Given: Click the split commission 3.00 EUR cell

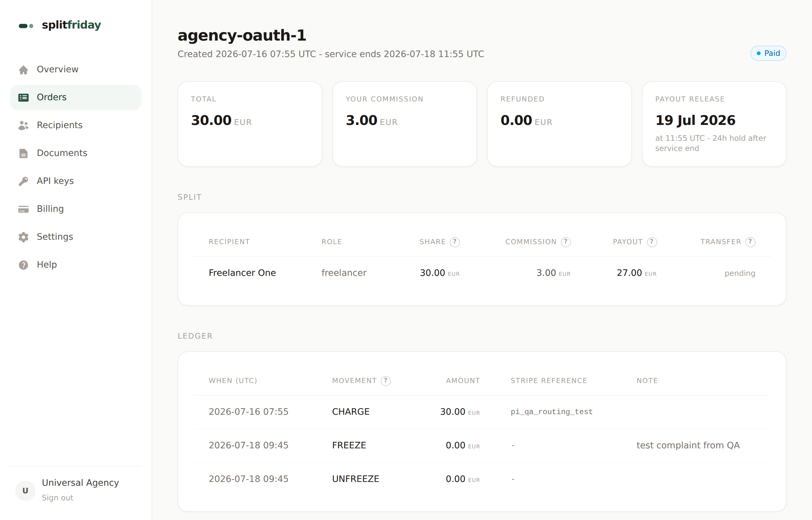Looking at the screenshot, I should tap(553, 273).
